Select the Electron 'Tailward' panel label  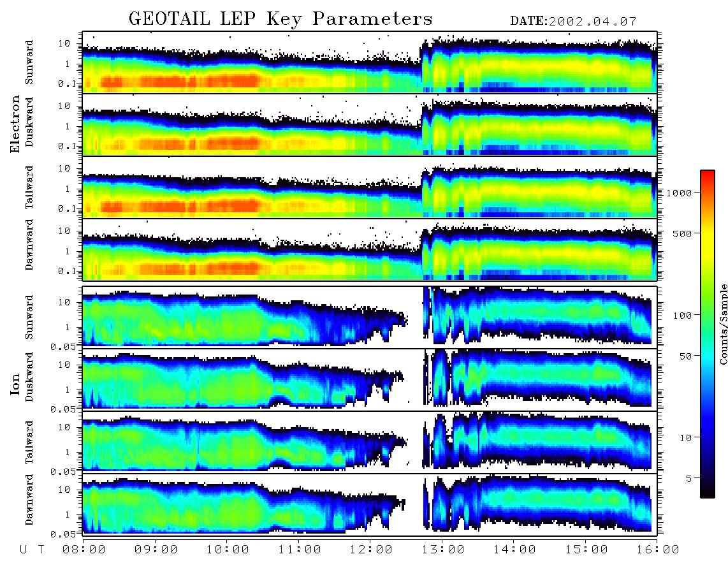(29, 187)
